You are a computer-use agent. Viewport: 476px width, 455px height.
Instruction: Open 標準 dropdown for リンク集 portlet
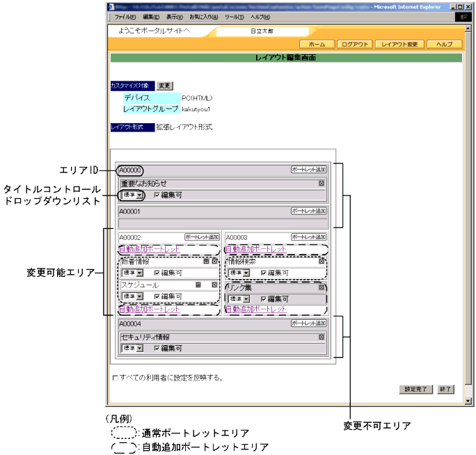239,298
